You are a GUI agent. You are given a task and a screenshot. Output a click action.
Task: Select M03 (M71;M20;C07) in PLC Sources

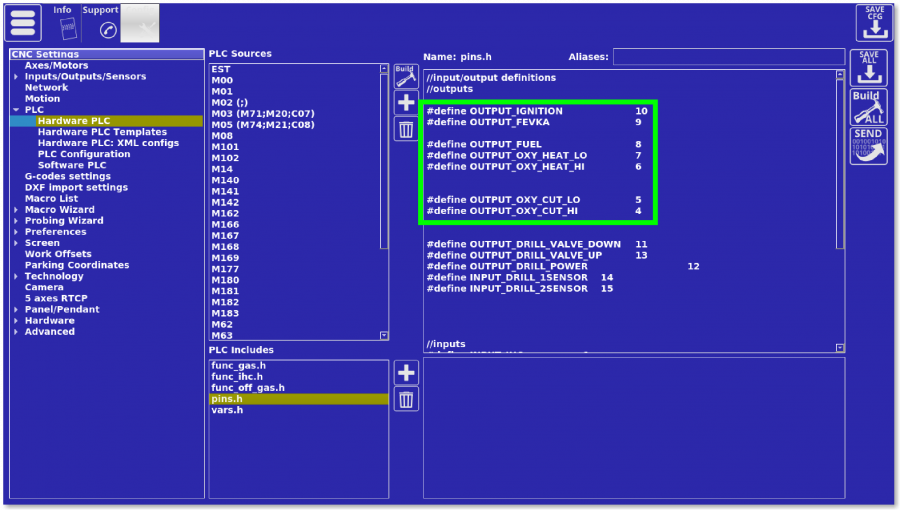pyautogui.click(x=263, y=113)
